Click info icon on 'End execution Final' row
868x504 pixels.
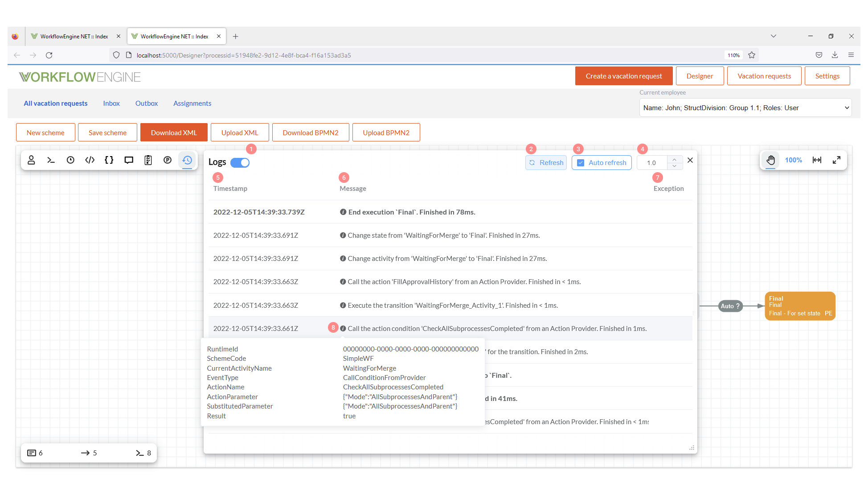(x=343, y=212)
